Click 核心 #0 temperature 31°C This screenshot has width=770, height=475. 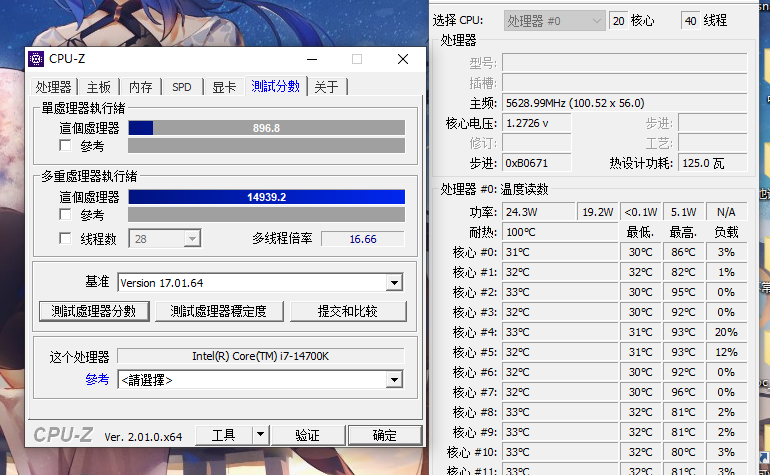point(560,252)
